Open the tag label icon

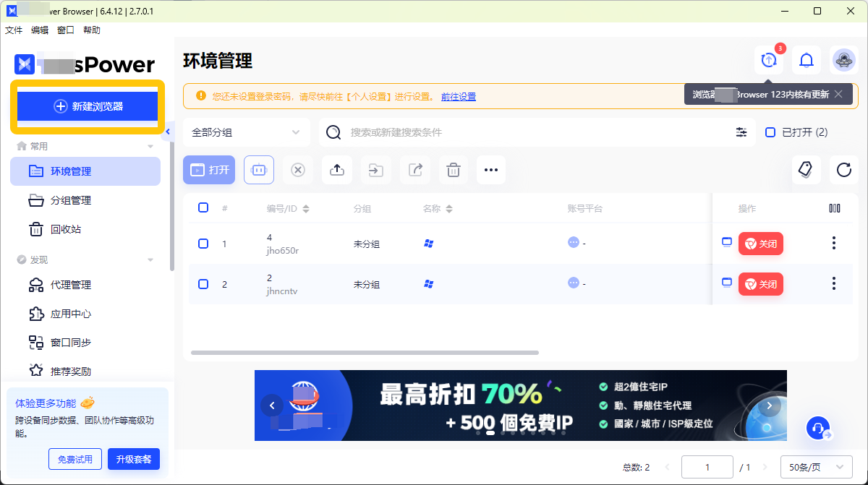click(x=806, y=170)
